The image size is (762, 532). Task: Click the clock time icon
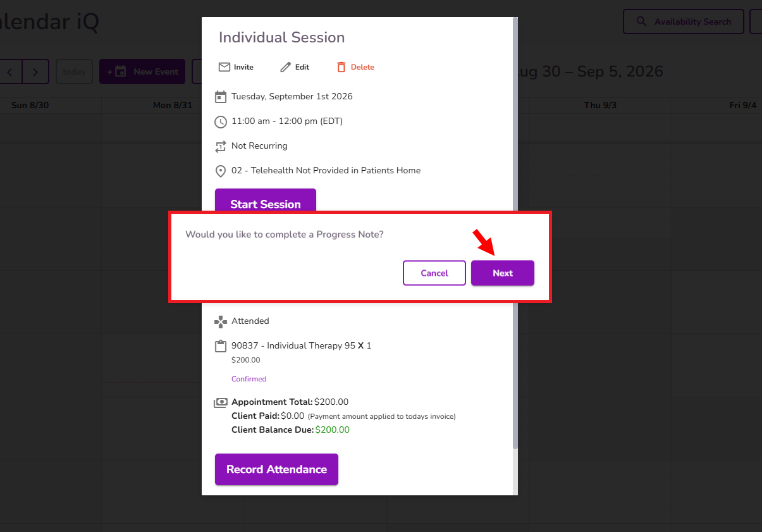(x=221, y=121)
